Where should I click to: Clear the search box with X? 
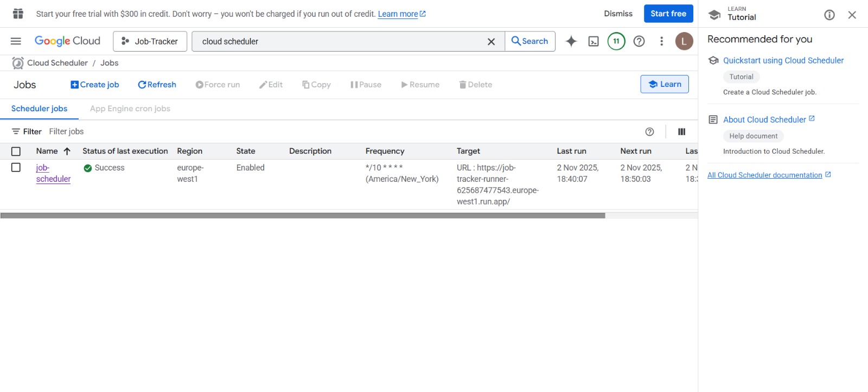point(491,42)
